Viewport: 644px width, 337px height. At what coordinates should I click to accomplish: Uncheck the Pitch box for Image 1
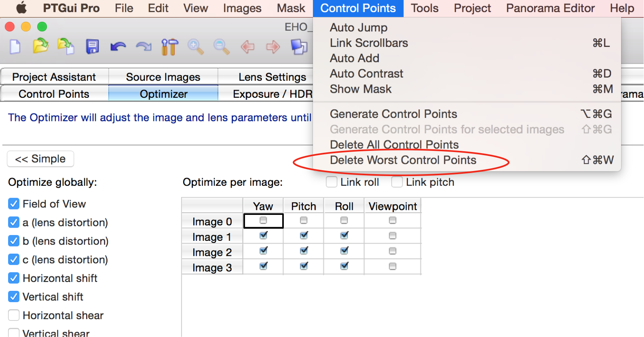(x=304, y=235)
